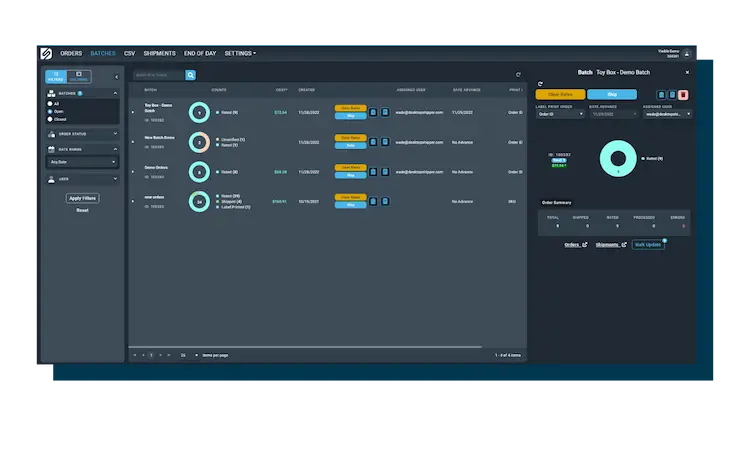Click the Bulk Update button
750x450 pixels.
648,245
